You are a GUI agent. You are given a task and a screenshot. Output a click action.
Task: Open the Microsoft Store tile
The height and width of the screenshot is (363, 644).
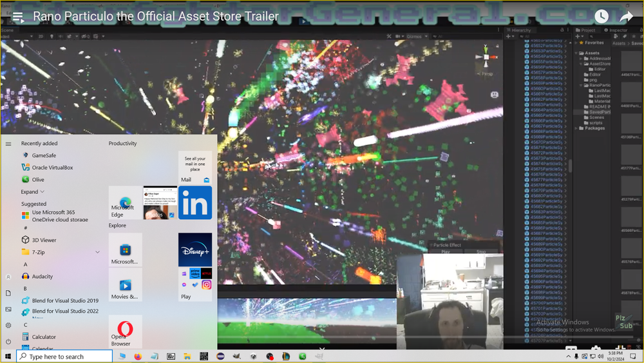click(126, 250)
